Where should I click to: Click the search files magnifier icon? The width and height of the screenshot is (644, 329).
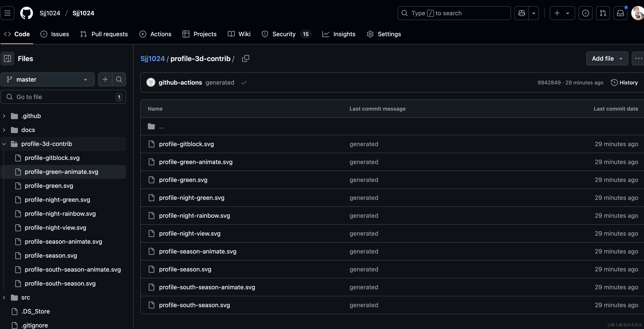[119, 80]
